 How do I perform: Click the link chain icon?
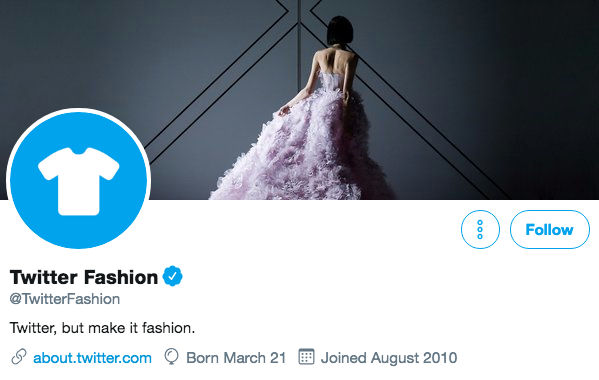[19, 357]
